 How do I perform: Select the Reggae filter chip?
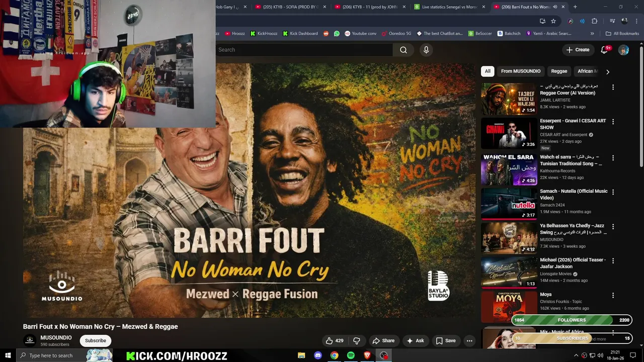click(x=559, y=71)
